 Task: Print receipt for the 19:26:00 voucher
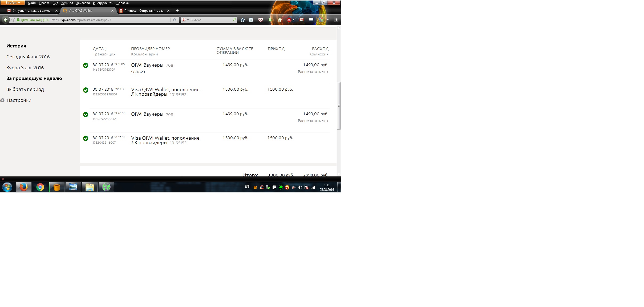coord(313,121)
